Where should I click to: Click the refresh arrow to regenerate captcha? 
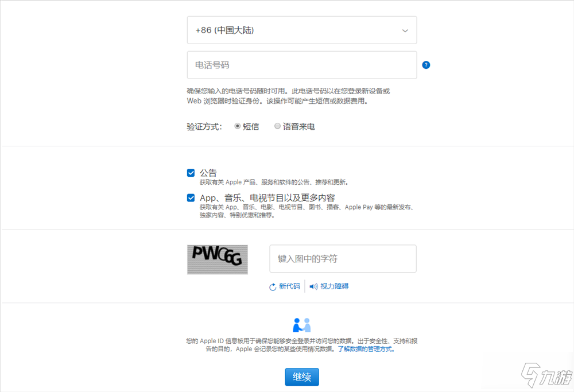pos(272,286)
